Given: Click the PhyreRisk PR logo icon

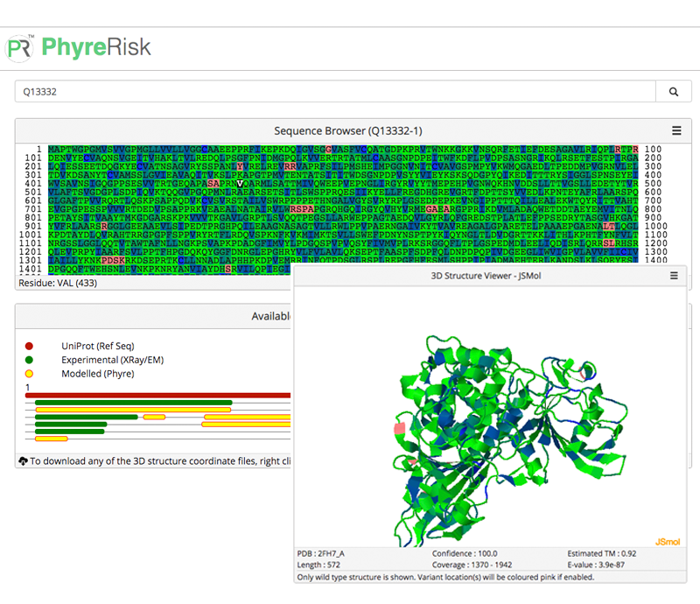Looking at the screenshot, I should (x=20, y=46).
